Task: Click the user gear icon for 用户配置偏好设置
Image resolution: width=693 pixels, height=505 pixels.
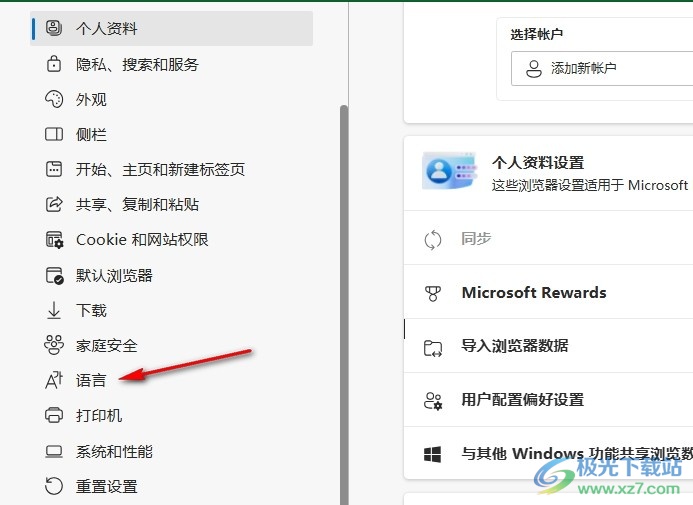Action: pos(433,401)
